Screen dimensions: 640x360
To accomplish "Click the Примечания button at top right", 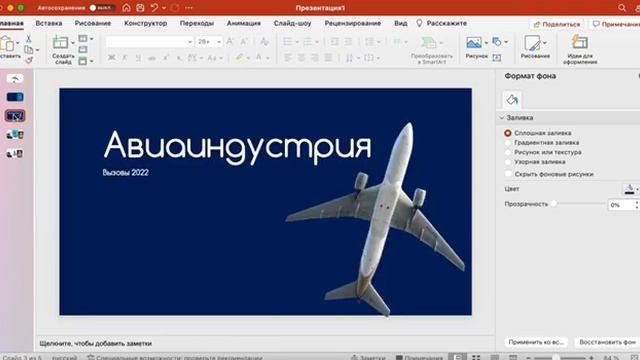I will (616, 24).
